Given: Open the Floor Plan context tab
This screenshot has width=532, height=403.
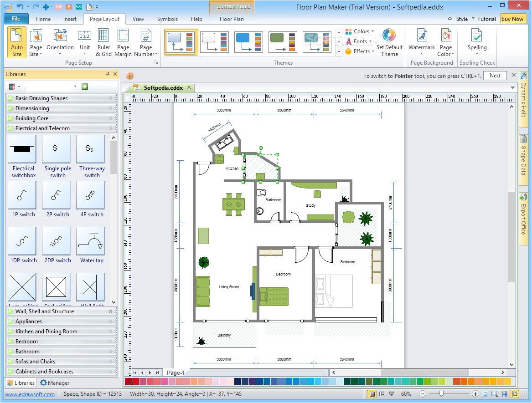Looking at the screenshot, I should point(232,19).
